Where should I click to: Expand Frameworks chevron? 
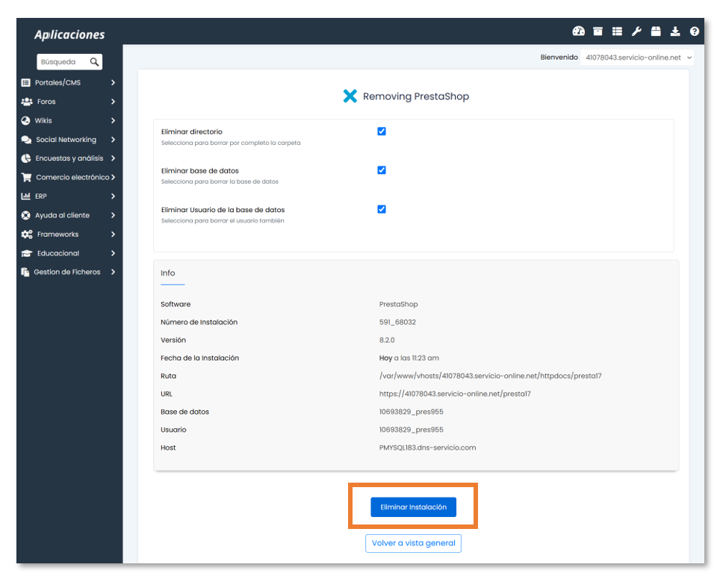click(x=113, y=235)
